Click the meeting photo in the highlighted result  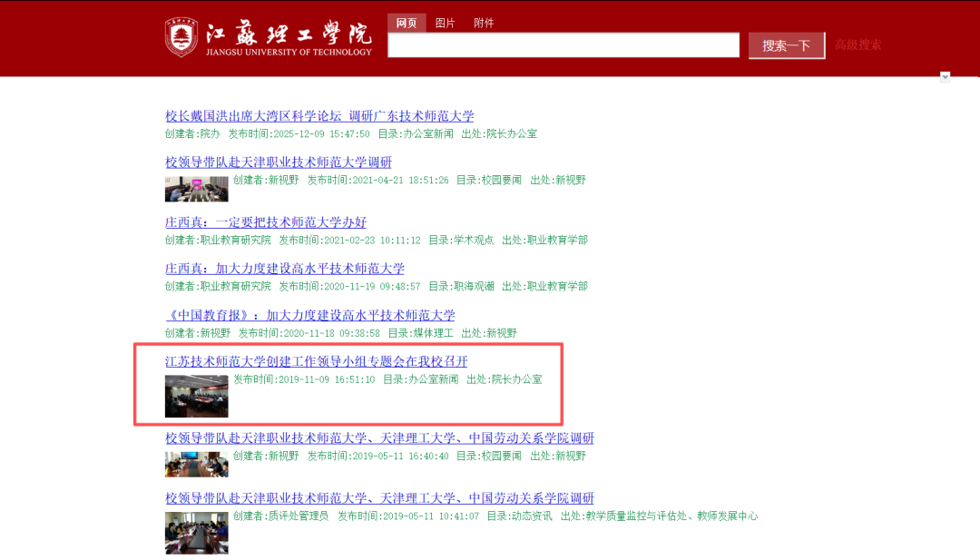[x=196, y=397]
